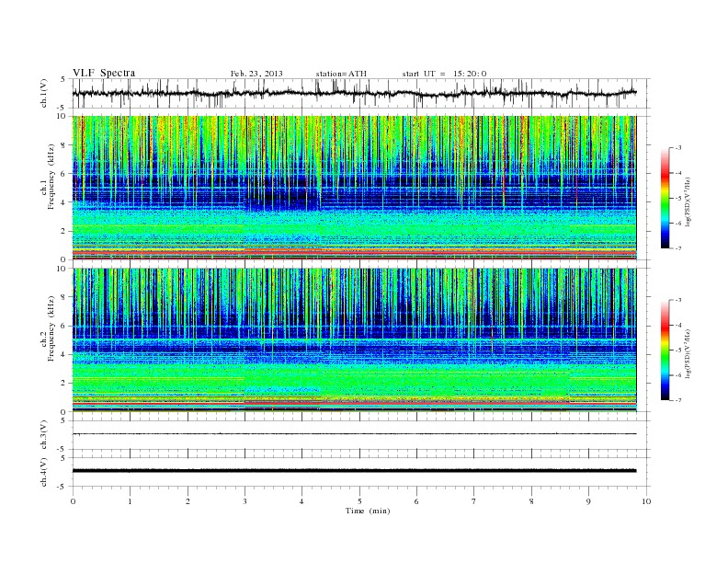Click the ch.3 voltage trace line
Viewport: 728px width, 563px height.
point(354,434)
